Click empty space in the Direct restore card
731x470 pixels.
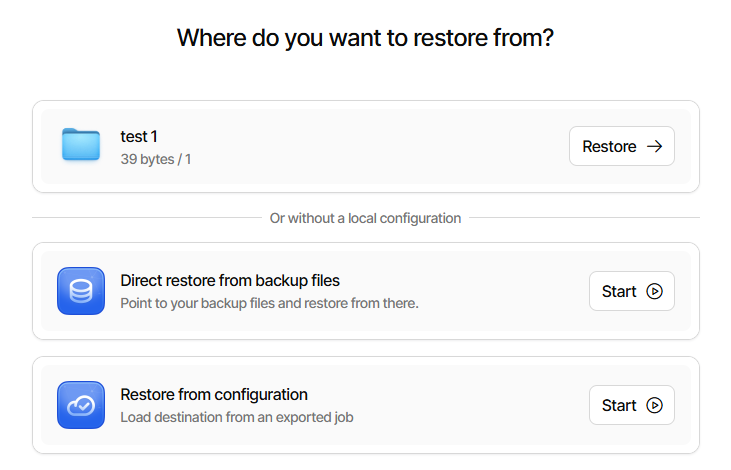point(500,291)
